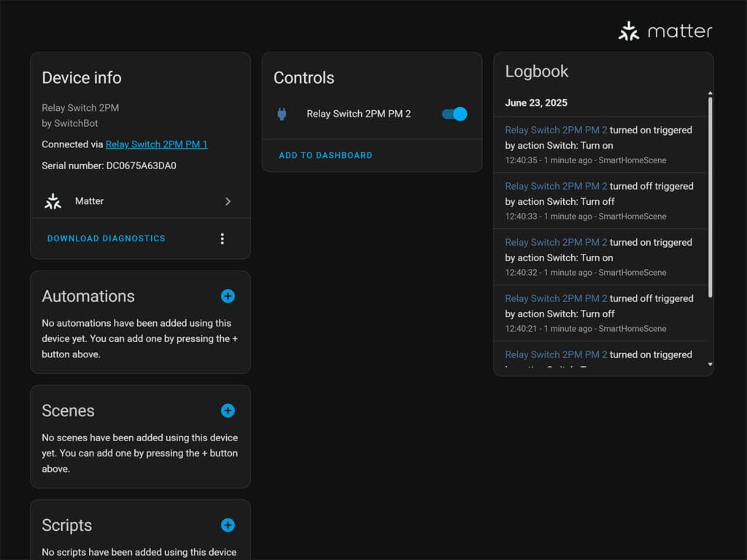Click the Matter row label in Device info
Viewport: 747px width, 560px height.
[89, 201]
